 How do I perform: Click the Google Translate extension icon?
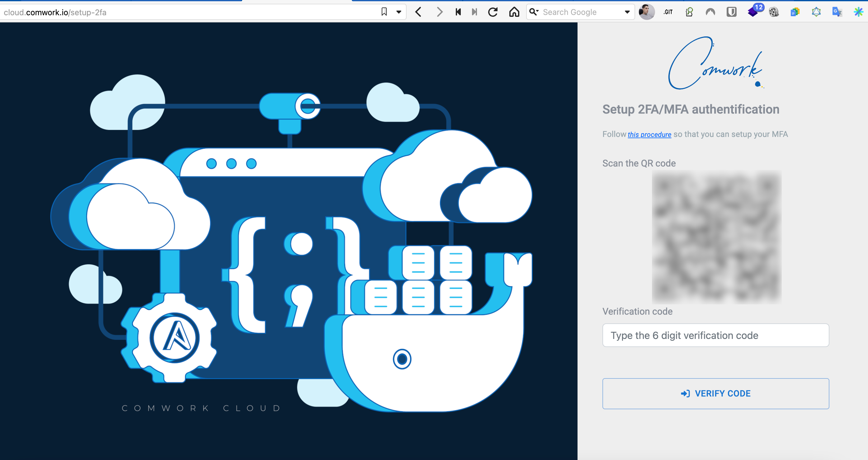click(x=837, y=12)
